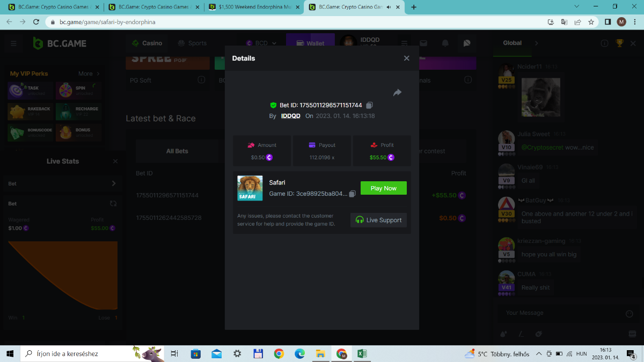Screen dimensions: 644x362
Task: Open the Safari game thumbnail
Action: (250, 188)
